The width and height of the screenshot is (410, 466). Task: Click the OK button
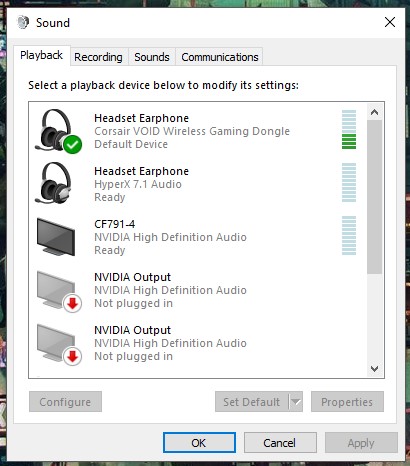[199, 443]
